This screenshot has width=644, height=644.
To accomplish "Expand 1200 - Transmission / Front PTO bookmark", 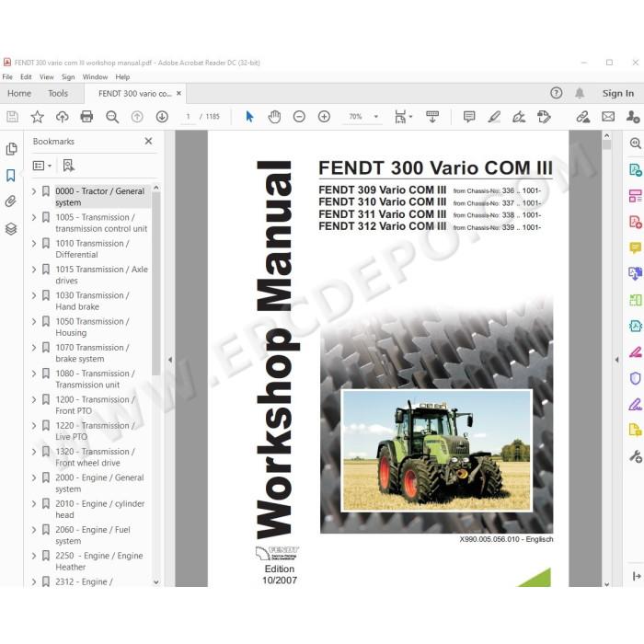I will pyautogui.click(x=34, y=399).
